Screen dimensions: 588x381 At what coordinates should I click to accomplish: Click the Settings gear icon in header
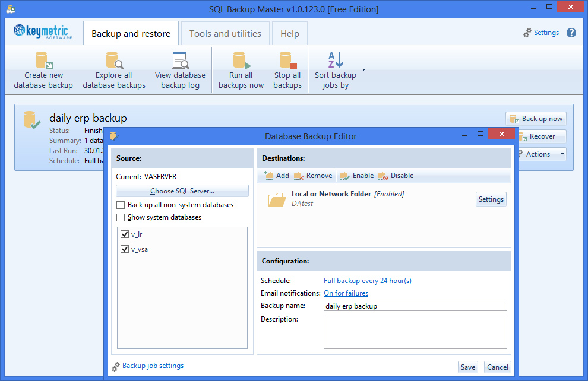pos(527,33)
